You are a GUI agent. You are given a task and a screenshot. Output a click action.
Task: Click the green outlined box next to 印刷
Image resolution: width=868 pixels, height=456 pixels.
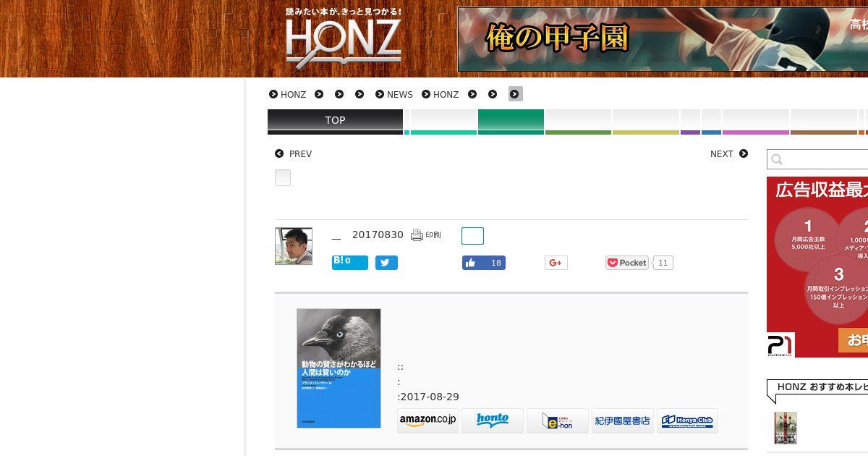click(x=472, y=236)
